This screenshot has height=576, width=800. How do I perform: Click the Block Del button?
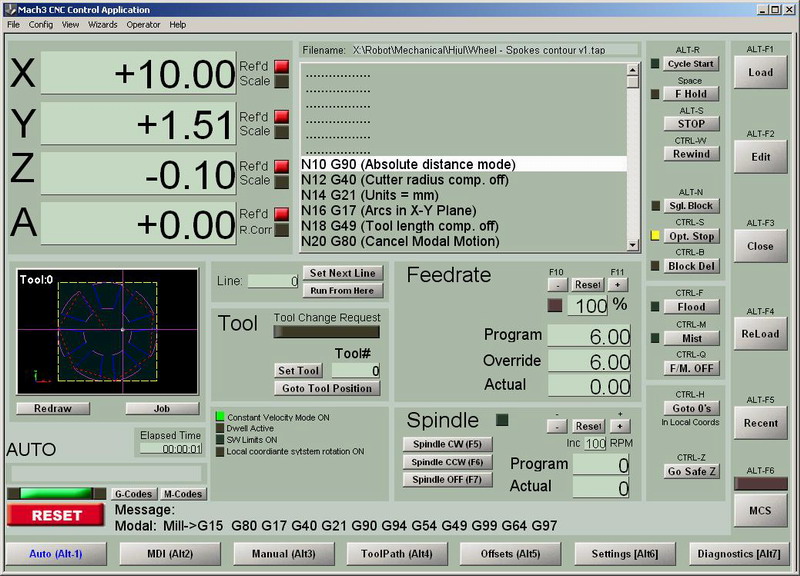coord(691,266)
